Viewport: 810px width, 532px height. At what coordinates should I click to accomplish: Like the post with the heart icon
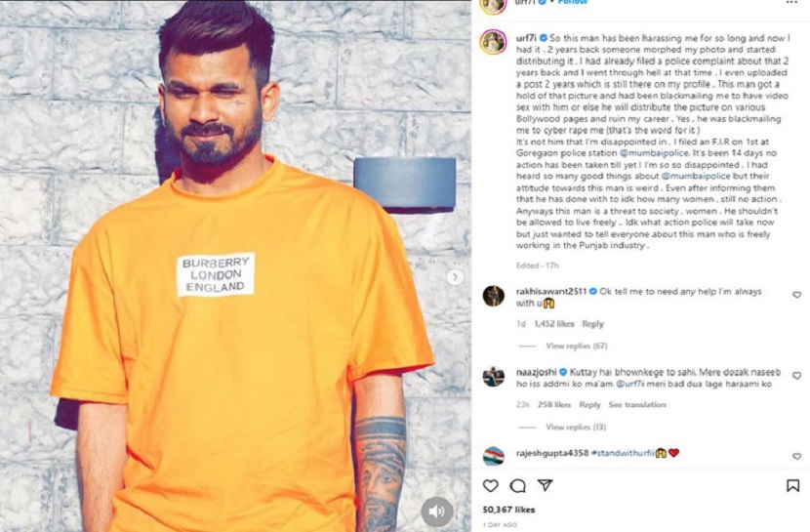tap(490, 485)
